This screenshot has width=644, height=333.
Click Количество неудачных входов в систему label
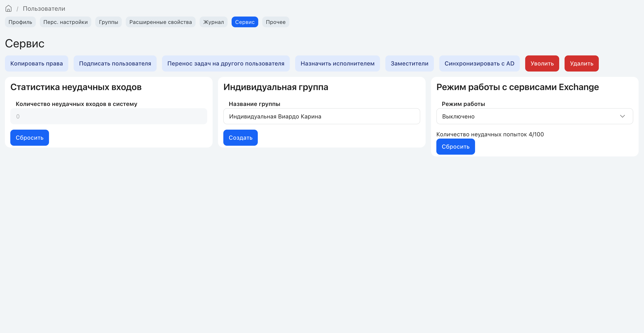[77, 104]
